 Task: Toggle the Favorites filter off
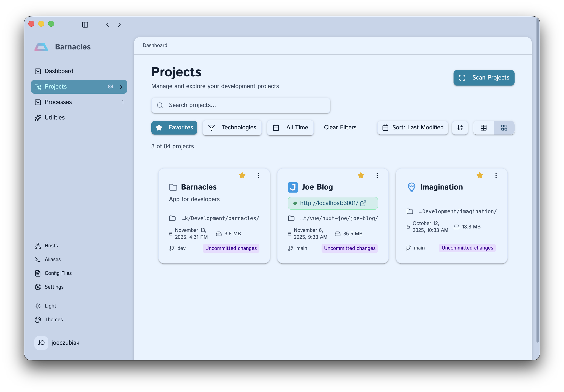[174, 127]
